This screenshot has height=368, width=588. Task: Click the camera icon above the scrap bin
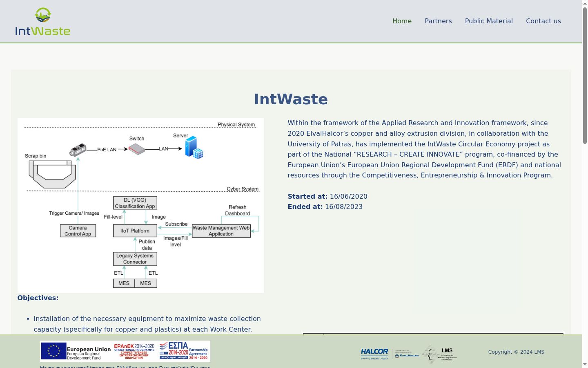[78, 150]
